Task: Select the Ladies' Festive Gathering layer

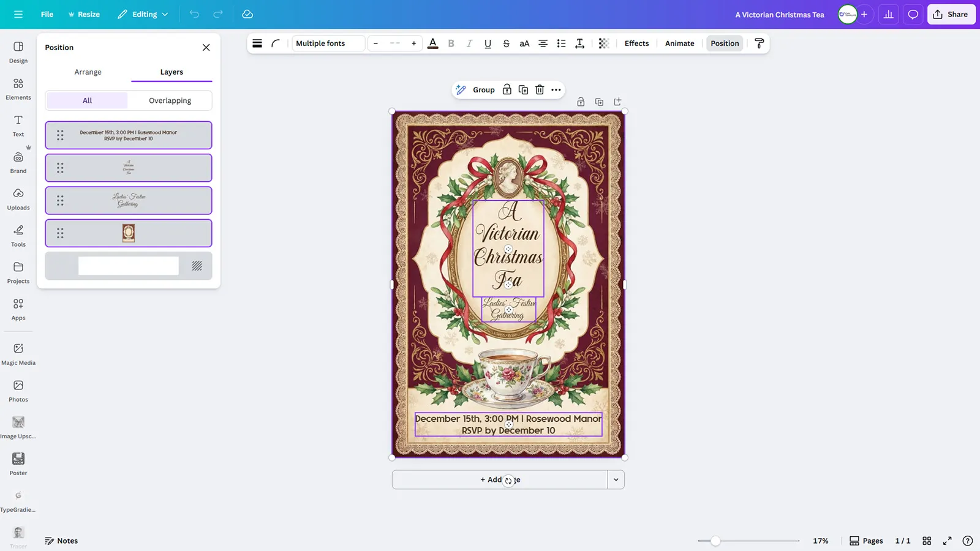Action: coord(129,200)
